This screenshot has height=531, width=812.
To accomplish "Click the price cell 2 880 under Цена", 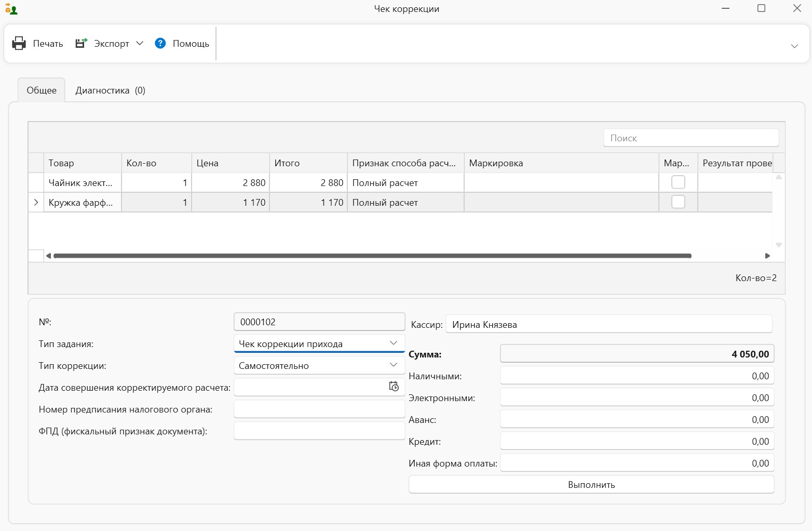I will pos(231,182).
